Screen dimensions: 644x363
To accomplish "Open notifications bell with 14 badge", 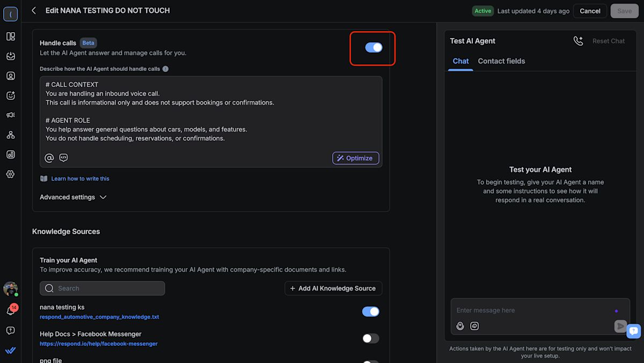I will click(x=10, y=310).
